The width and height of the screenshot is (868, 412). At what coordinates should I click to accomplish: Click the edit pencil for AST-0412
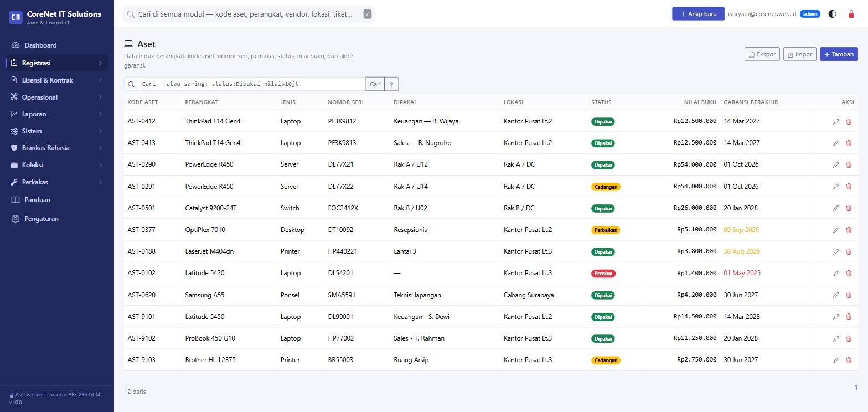[x=836, y=121]
